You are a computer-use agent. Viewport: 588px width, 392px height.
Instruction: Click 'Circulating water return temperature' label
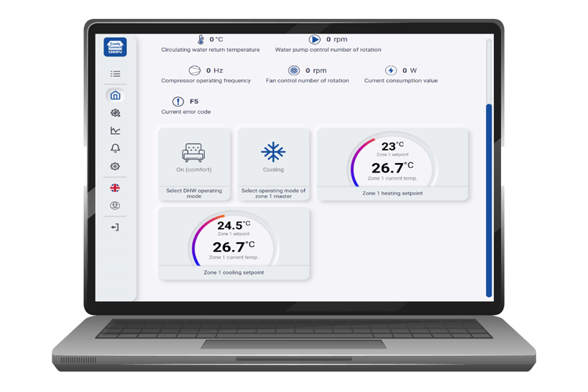click(x=210, y=49)
